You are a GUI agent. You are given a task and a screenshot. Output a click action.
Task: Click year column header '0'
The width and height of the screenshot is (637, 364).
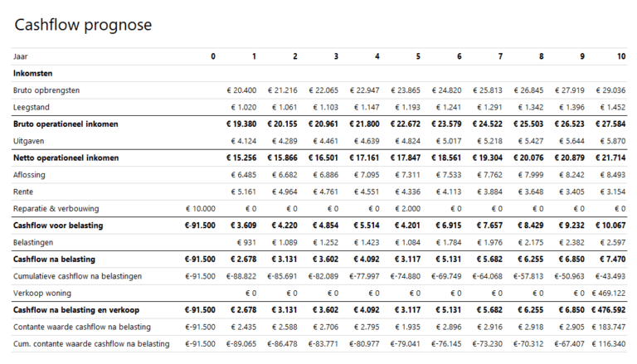[213, 56]
